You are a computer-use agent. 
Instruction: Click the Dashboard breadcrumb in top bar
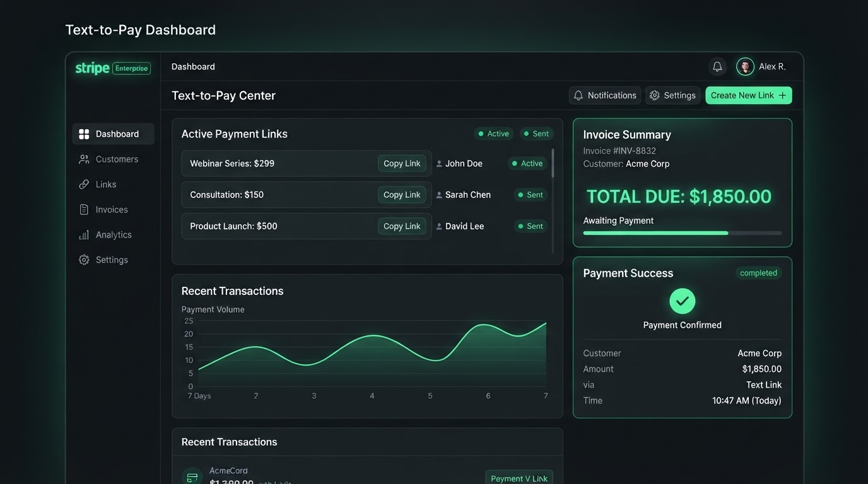(x=193, y=67)
